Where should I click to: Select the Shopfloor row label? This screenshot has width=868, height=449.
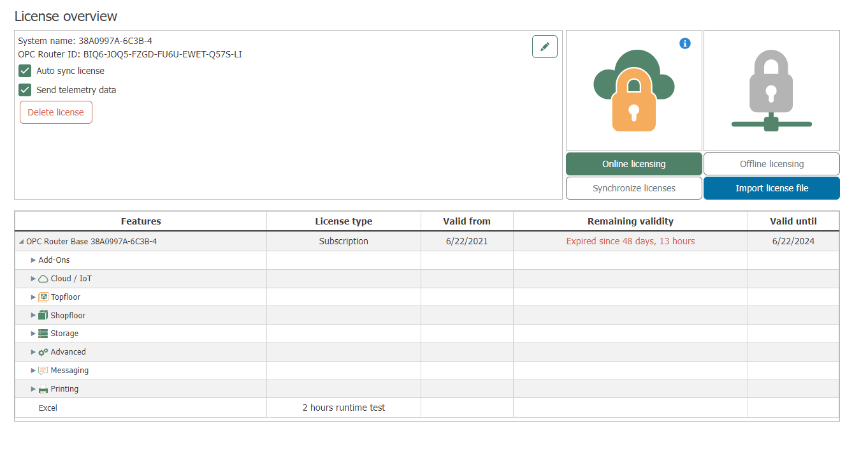pos(68,316)
